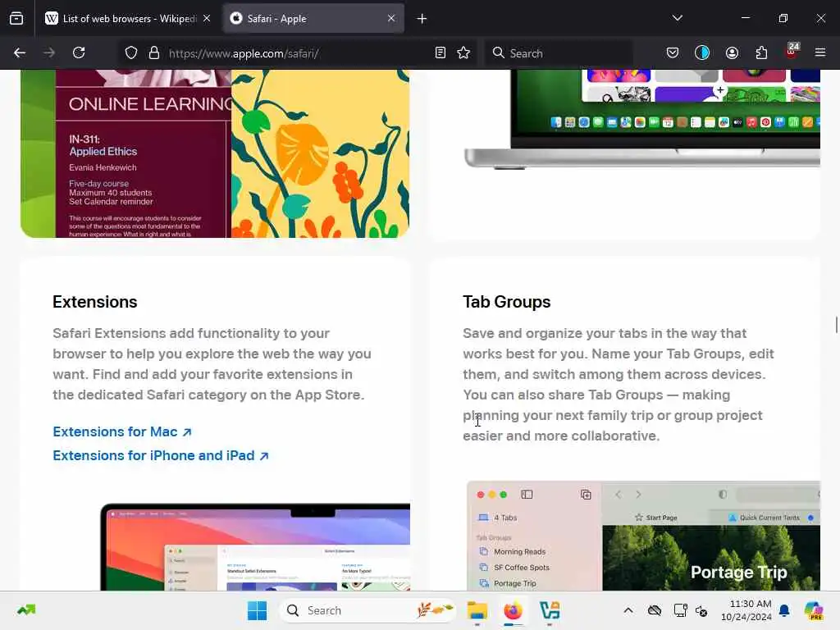Screen dimensions: 840x630
Task: Click the Tab Groups heading
Action: click(x=507, y=302)
